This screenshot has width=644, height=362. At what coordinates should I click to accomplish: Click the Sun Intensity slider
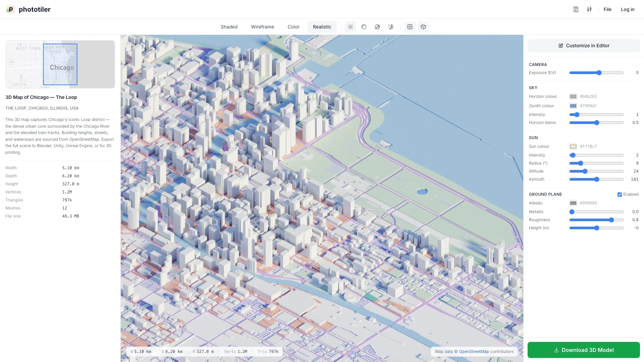coord(596,155)
